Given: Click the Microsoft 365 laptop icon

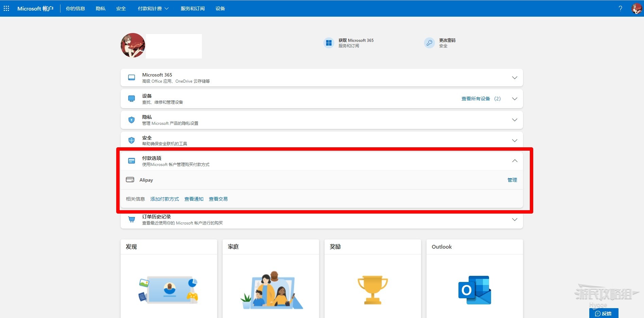Looking at the screenshot, I should [132, 78].
